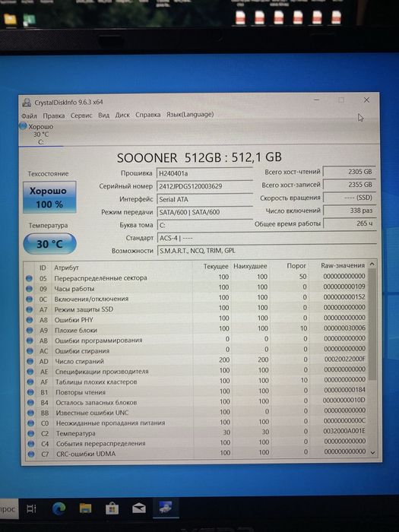This screenshot has height=532, width=399.
Task: Open Microsoft Store from the taskbar
Action: point(112,508)
